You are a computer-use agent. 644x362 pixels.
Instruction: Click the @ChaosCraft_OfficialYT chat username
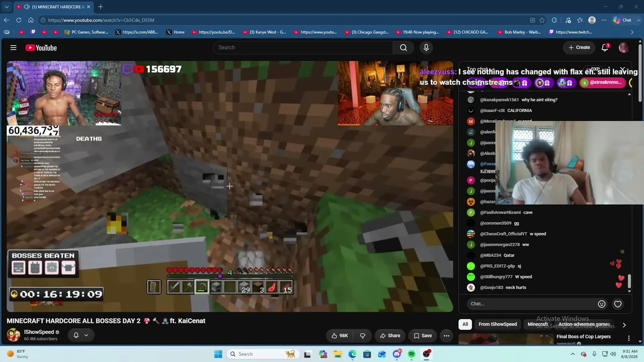(504, 234)
